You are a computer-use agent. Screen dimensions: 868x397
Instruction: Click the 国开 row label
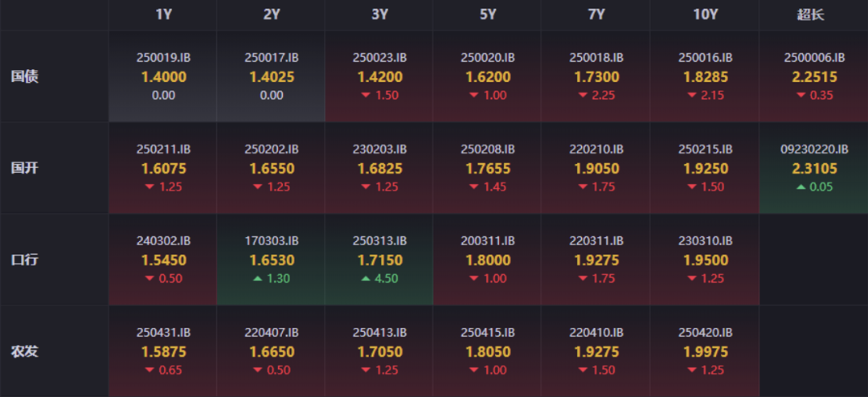coord(25,169)
